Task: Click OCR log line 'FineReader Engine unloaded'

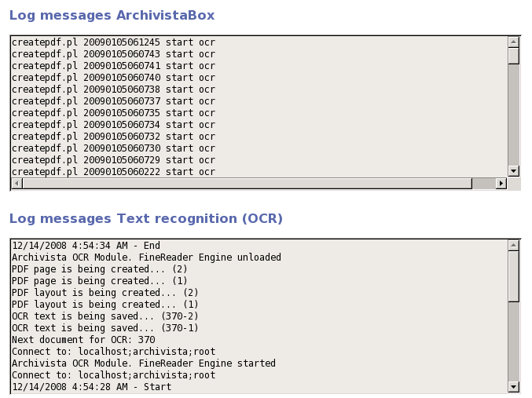Action: click(146, 257)
